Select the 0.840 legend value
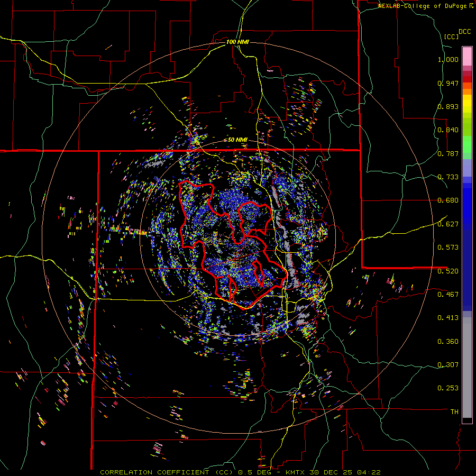 coord(448,130)
